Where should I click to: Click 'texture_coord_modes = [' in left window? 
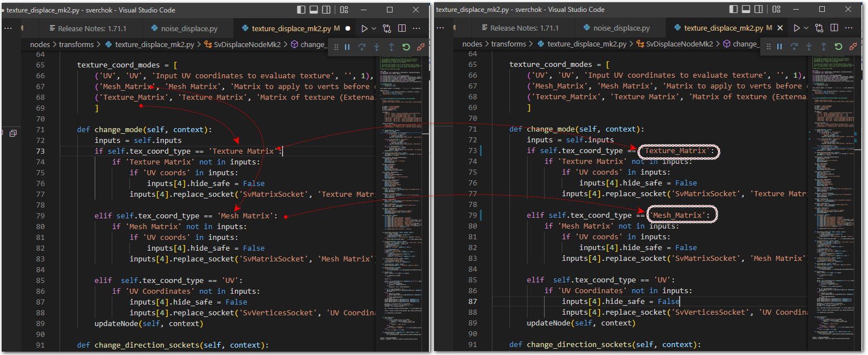click(x=127, y=65)
